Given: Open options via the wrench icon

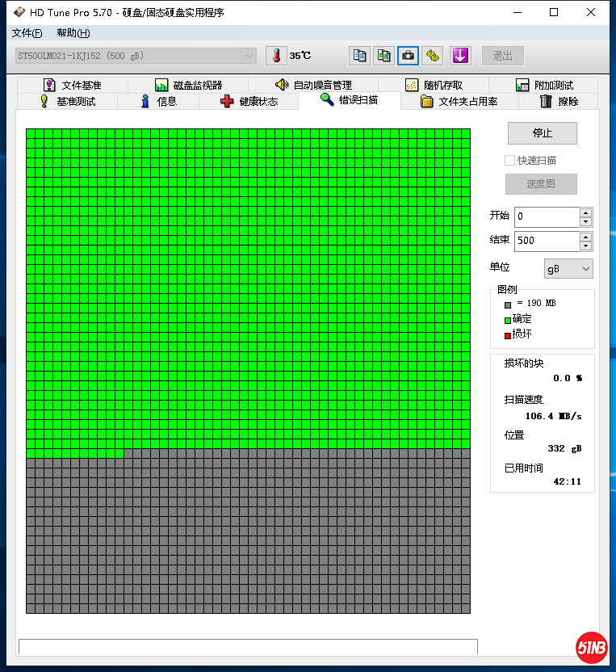Looking at the screenshot, I should (432, 56).
